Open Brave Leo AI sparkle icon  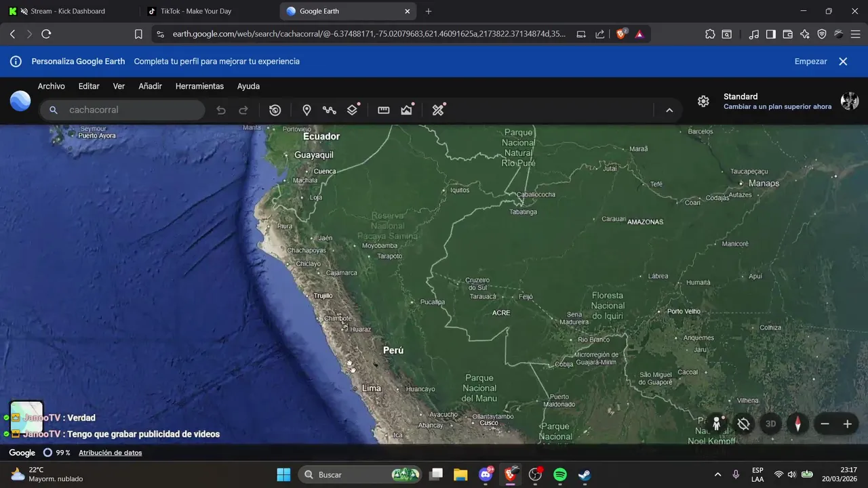click(805, 34)
